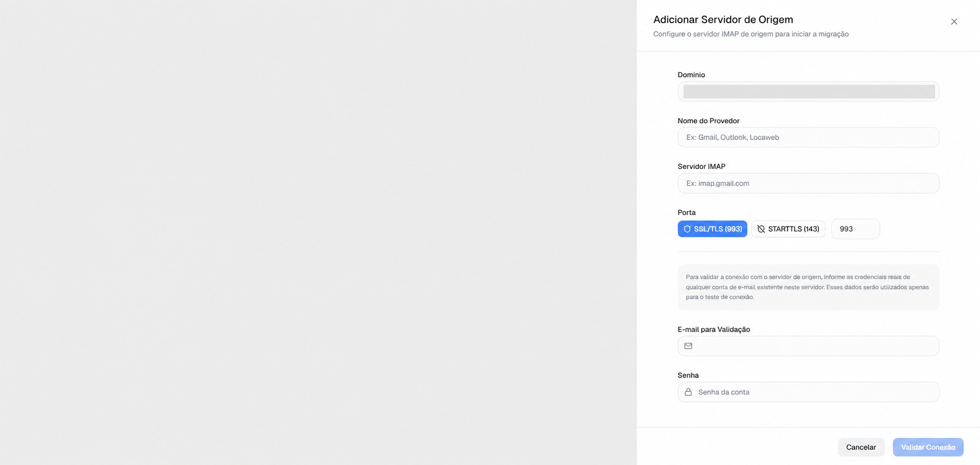Click the Senha label
Image resolution: width=980 pixels, height=465 pixels.
[688, 375]
